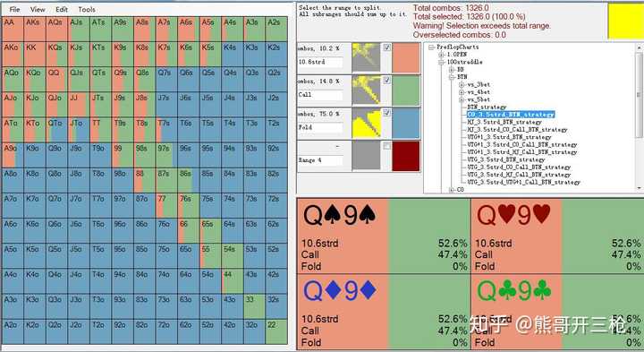Click the yellow swatch beside Total combos

[x=625, y=21]
